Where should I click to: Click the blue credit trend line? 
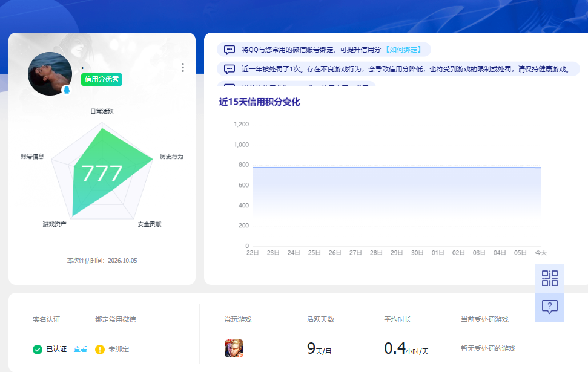[x=397, y=168]
